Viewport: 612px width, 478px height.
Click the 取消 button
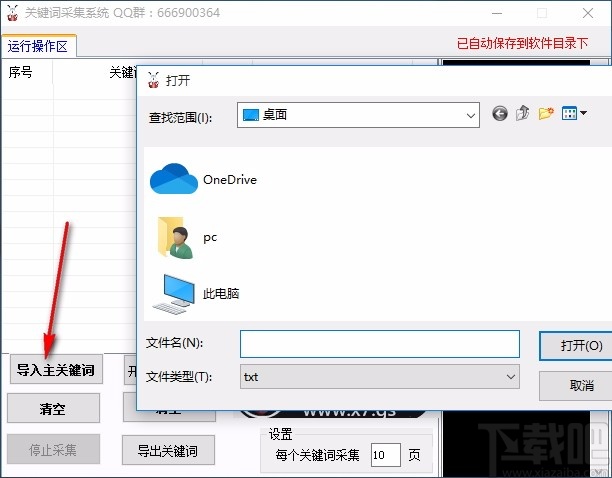577,386
